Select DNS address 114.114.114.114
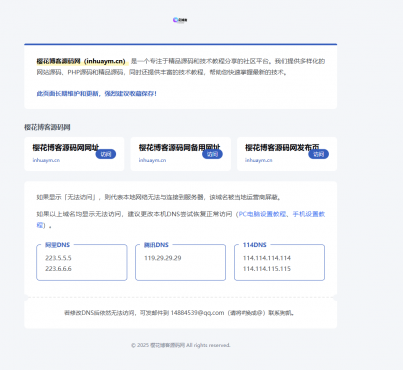 tap(267, 258)
